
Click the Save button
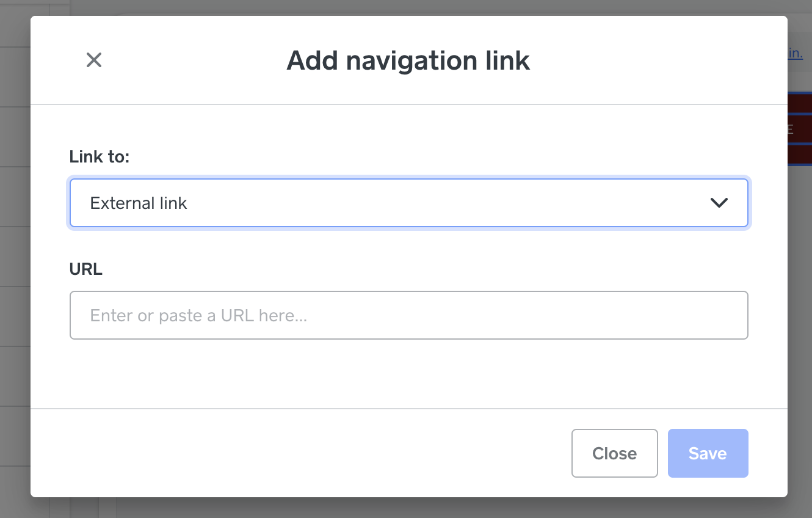coord(708,453)
